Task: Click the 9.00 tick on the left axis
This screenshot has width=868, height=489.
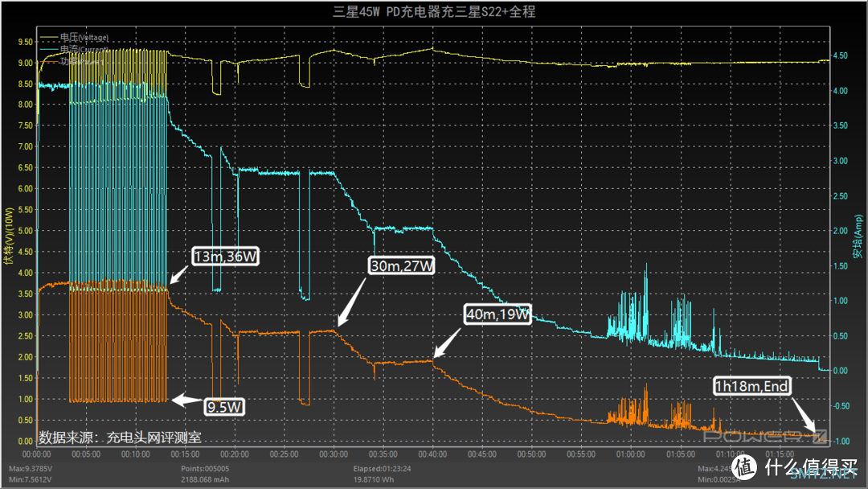Action: click(x=26, y=63)
